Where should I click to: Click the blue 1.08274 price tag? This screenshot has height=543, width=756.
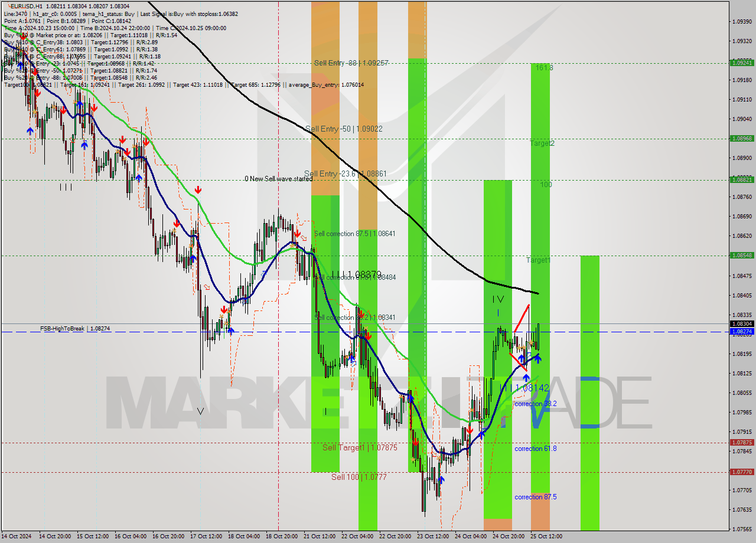[x=741, y=332]
